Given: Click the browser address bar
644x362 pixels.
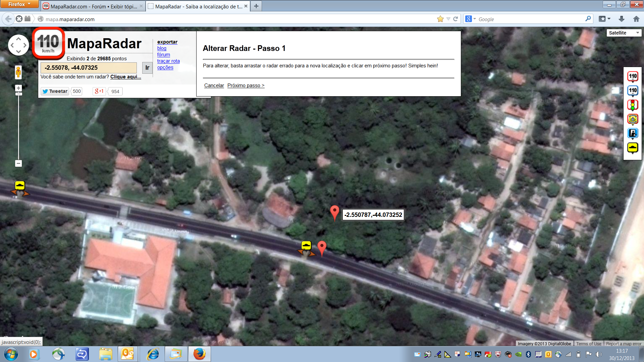Looking at the screenshot, I should (x=235, y=19).
